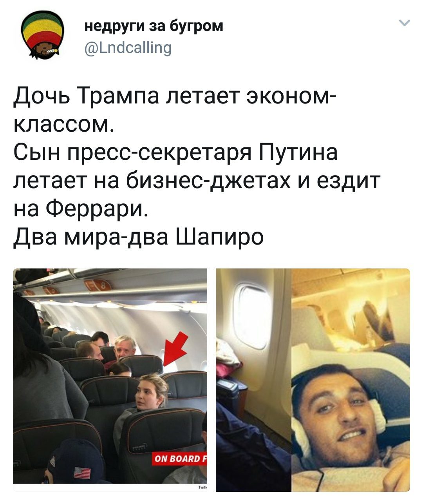The image size is (423, 504).
Task: Click the red arrow in the left photo
Action: point(176,348)
